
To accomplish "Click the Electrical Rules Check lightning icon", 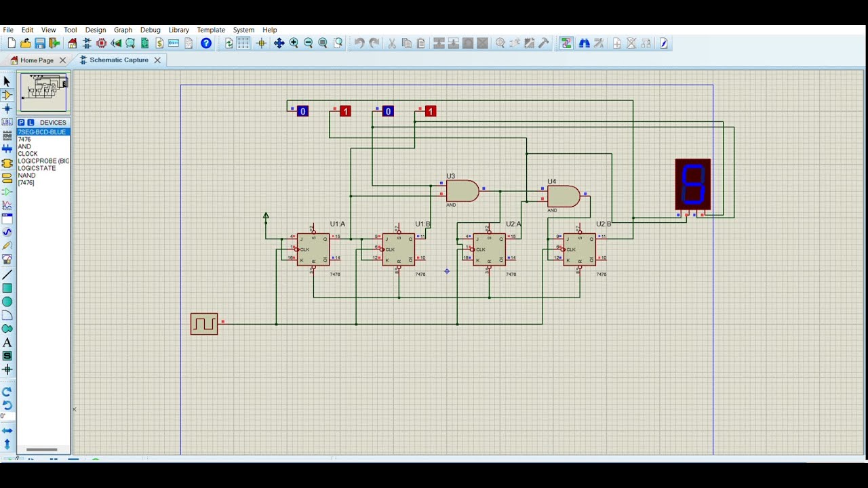I will (x=664, y=43).
